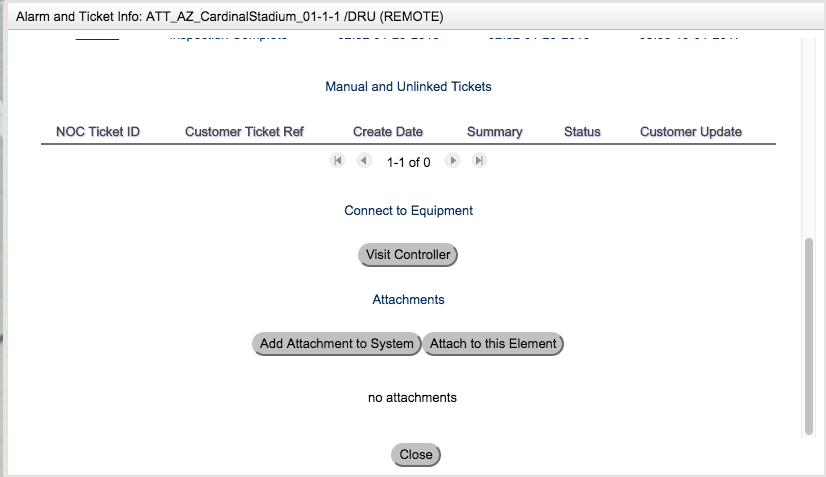Screen dimensions: 826x477
Task: Select Attach to this Element
Action: coord(493,344)
